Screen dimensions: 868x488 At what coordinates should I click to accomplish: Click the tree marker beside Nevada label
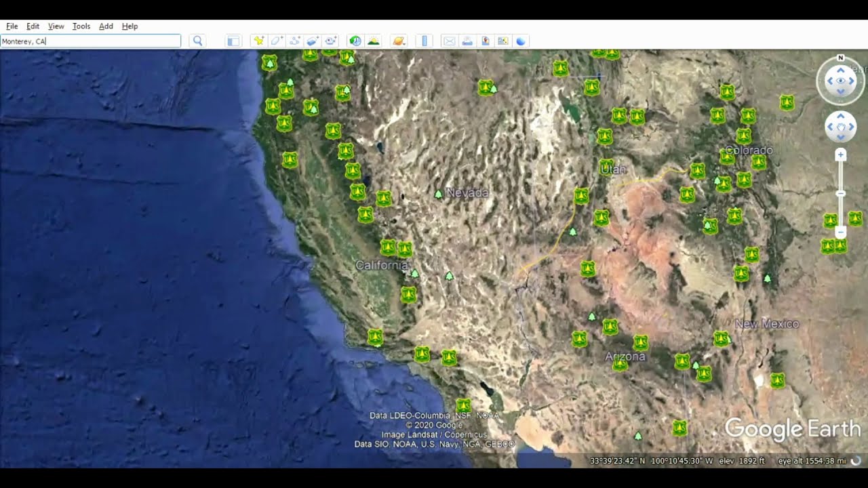[438, 194]
